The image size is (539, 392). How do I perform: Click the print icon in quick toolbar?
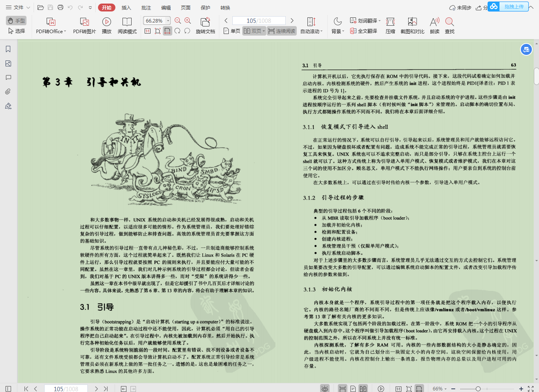tap(60, 8)
